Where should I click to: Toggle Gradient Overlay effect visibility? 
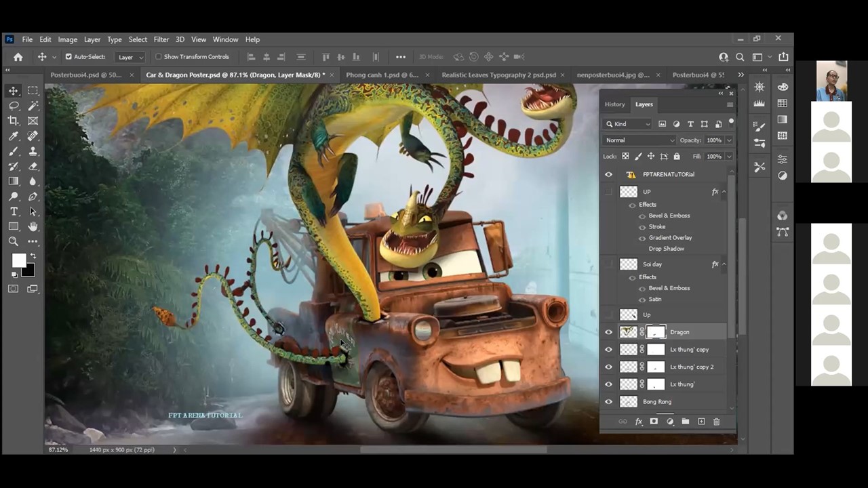coord(642,238)
